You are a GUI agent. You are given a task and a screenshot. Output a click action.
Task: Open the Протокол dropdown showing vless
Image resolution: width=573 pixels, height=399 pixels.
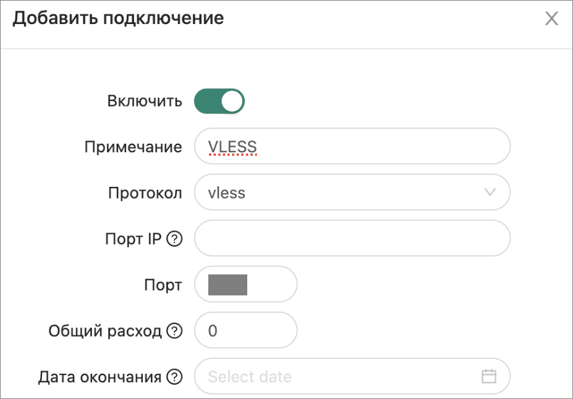pyautogui.click(x=352, y=192)
